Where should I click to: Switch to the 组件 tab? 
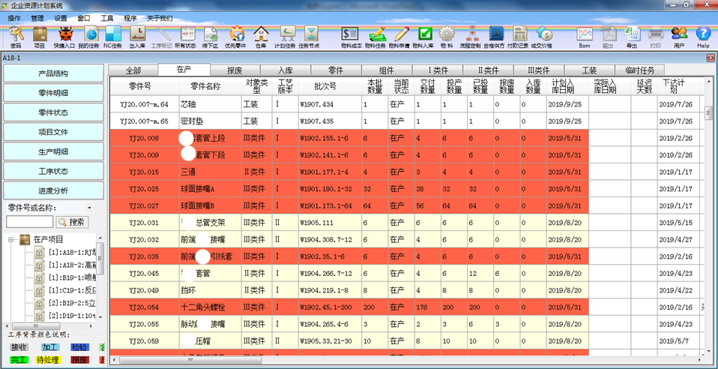click(x=387, y=71)
